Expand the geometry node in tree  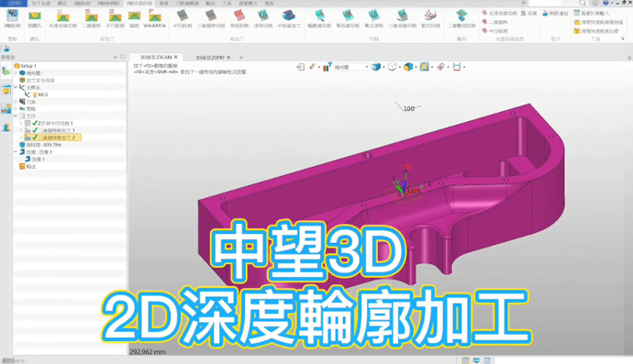[16, 73]
